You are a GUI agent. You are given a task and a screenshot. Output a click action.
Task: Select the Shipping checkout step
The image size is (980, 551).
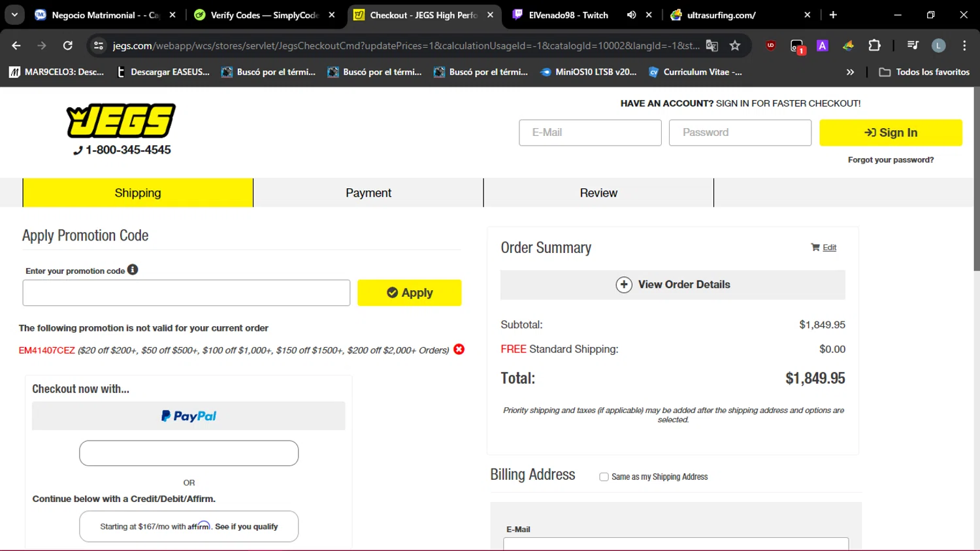tap(138, 193)
